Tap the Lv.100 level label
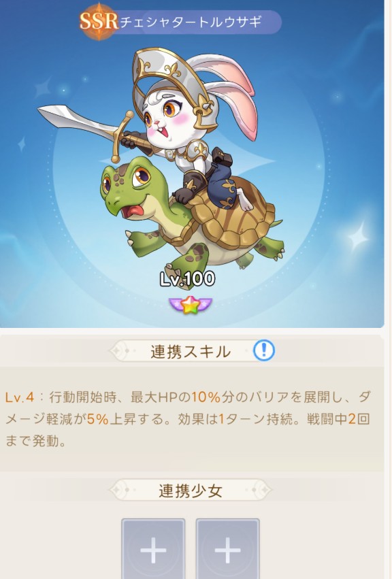Viewport: 392px width, 579px height. (187, 279)
